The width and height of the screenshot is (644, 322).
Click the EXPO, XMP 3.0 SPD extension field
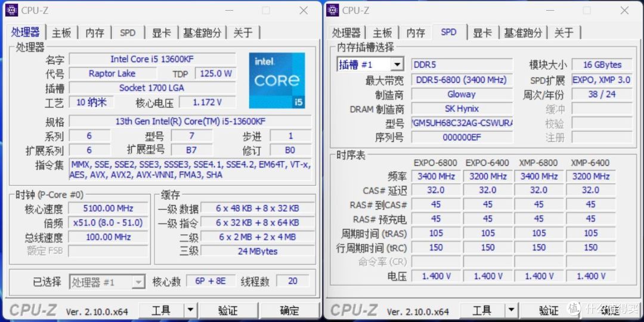click(x=602, y=80)
